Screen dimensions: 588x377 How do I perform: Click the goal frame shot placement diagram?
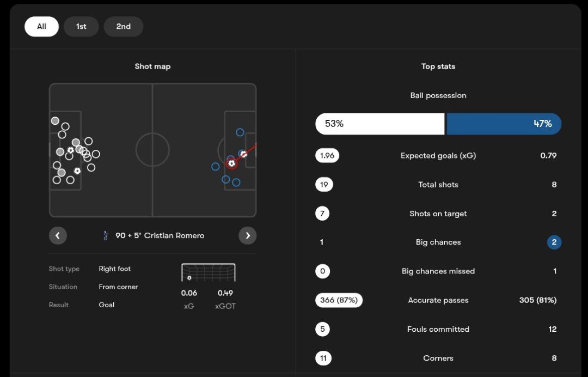pos(208,272)
